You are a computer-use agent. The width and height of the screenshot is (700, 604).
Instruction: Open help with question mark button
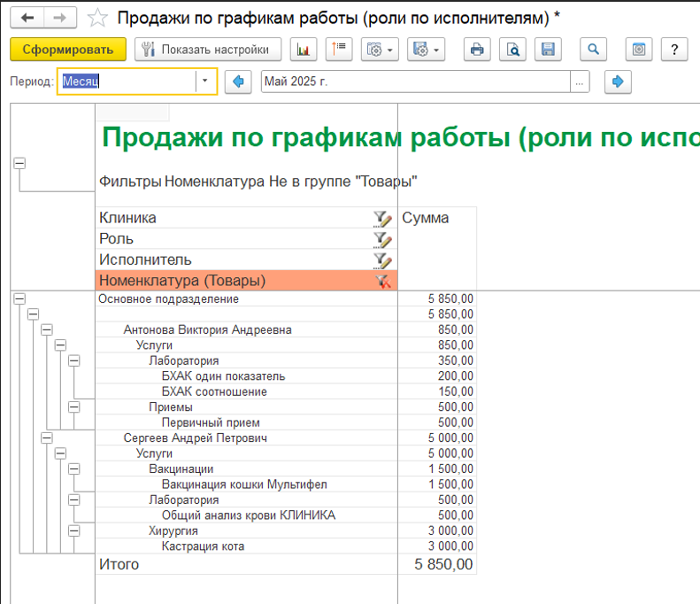[674, 49]
